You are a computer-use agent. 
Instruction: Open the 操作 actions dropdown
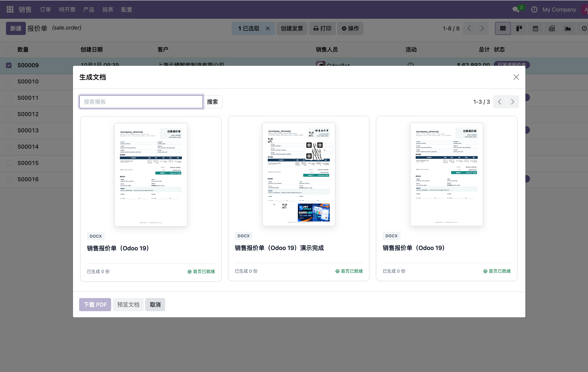(x=350, y=29)
